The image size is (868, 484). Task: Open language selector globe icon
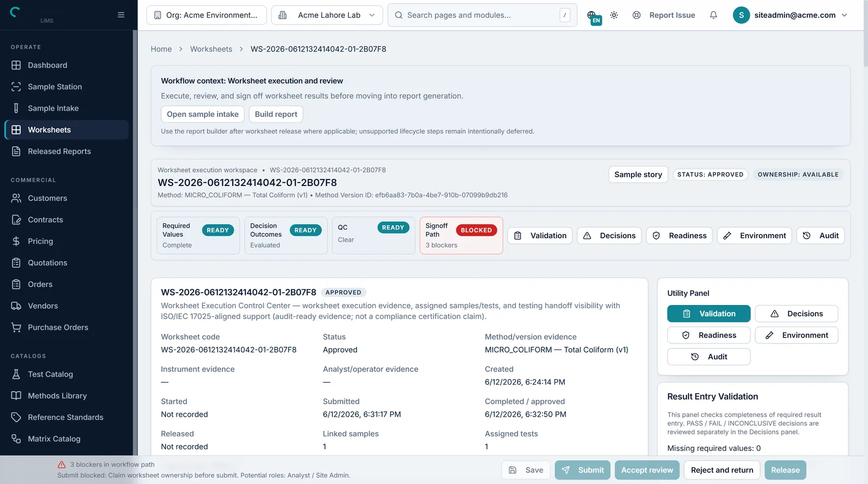coord(592,16)
